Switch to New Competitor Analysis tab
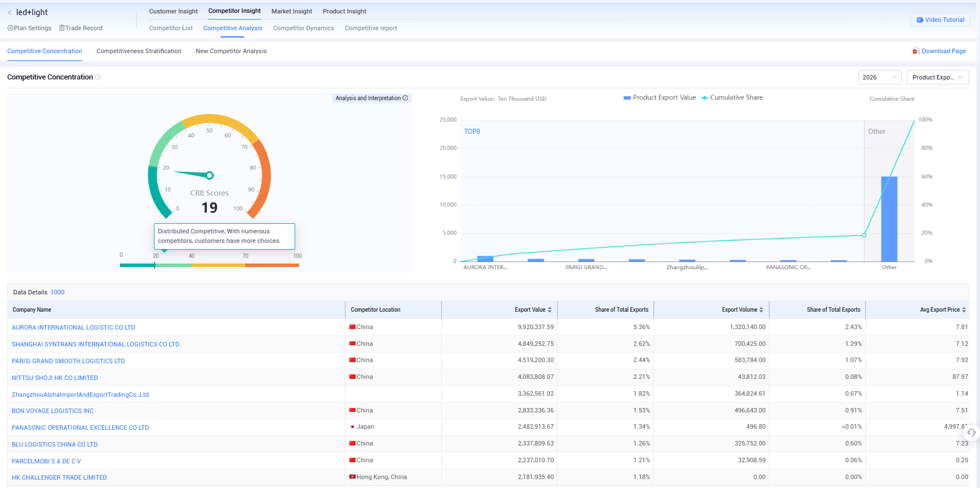 [x=231, y=51]
